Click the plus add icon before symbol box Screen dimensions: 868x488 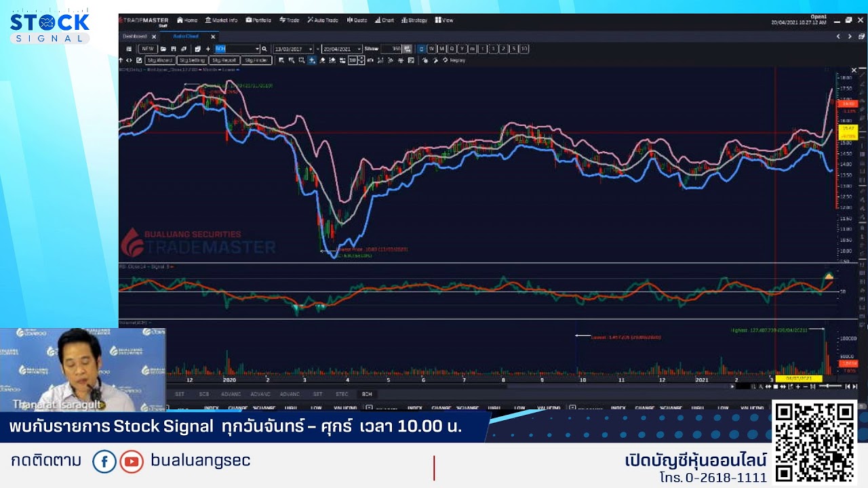coord(208,49)
